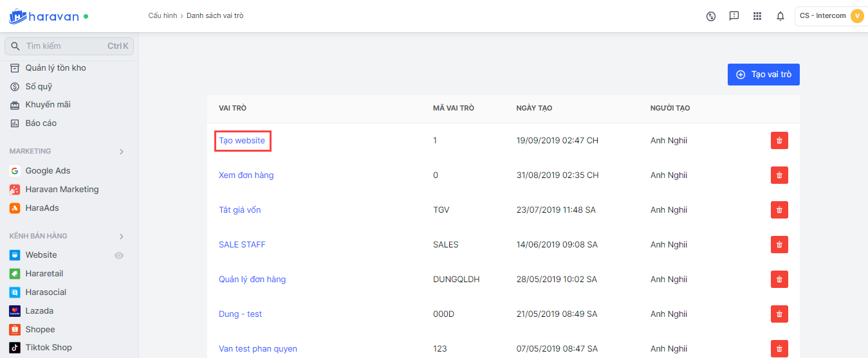Open the Tắt giá vốn role
The image size is (868, 358).
click(x=240, y=210)
